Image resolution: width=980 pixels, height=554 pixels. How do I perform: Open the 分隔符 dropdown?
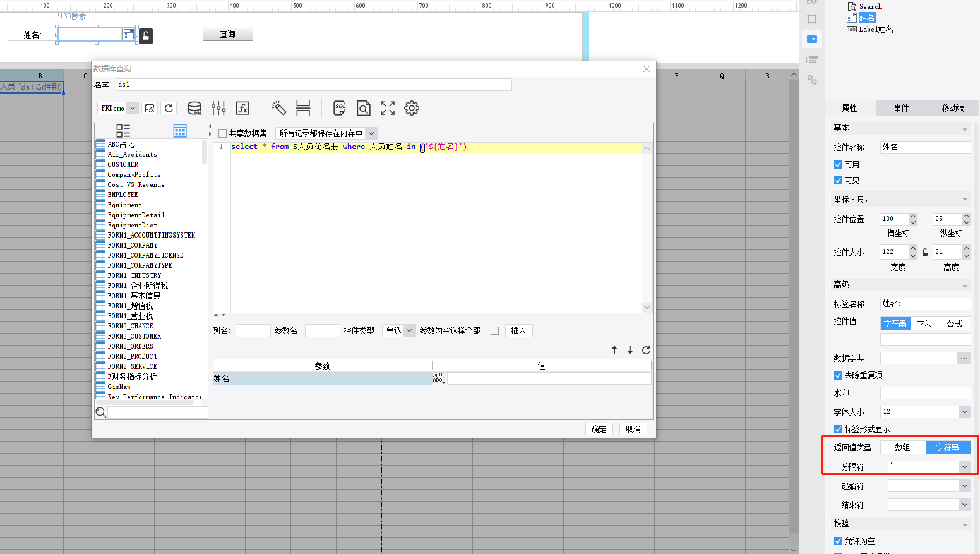click(x=964, y=467)
